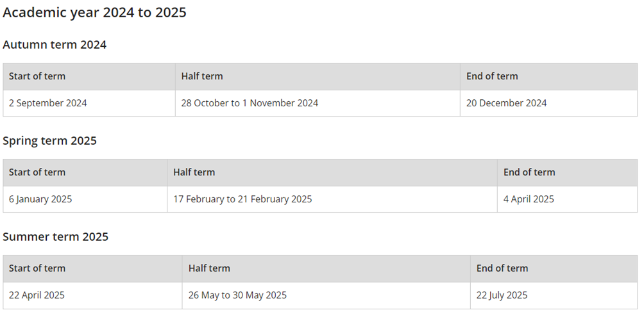Viewport: 644px width, 319px height.
Task: Select the 6 January 2025 cell
Action: (85, 199)
